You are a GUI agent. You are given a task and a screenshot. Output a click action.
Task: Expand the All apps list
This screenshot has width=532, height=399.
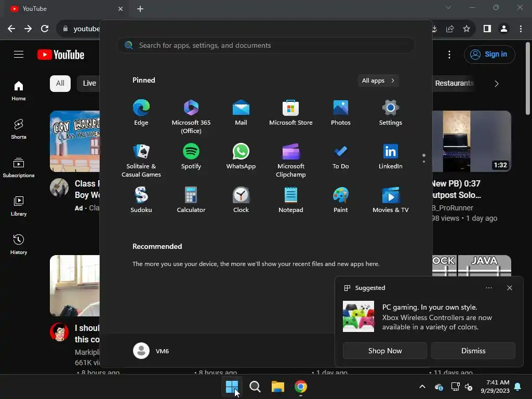pos(378,81)
